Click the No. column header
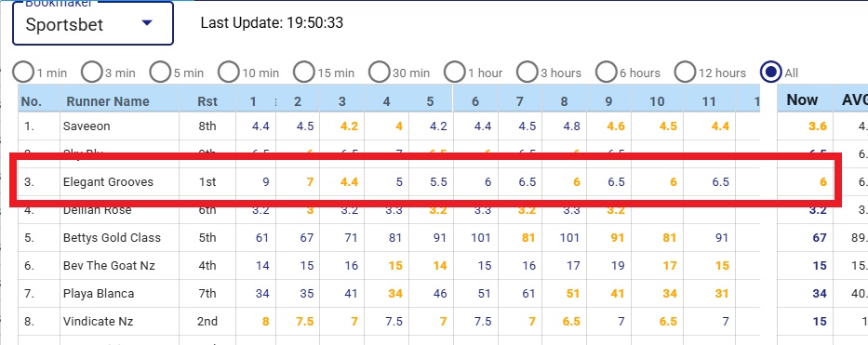Image resolution: width=868 pixels, height=345 pixels. coord(32,101)
